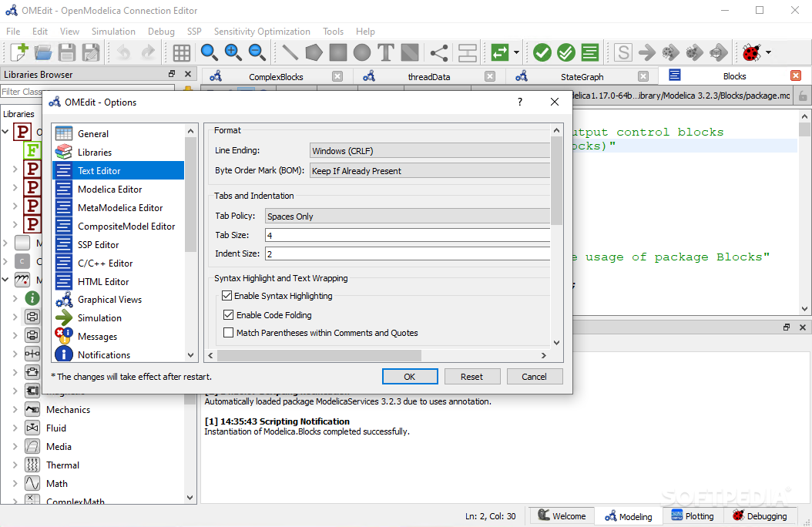Expand the Thermal library tree item
This screenshot has height=527, width=812.
click(15, 465)
